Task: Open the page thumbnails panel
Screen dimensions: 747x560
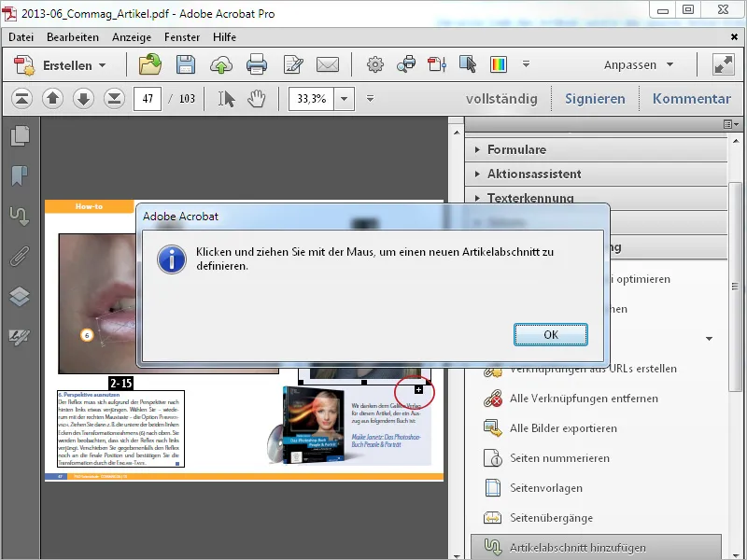Action: click(x=20, y=136)
